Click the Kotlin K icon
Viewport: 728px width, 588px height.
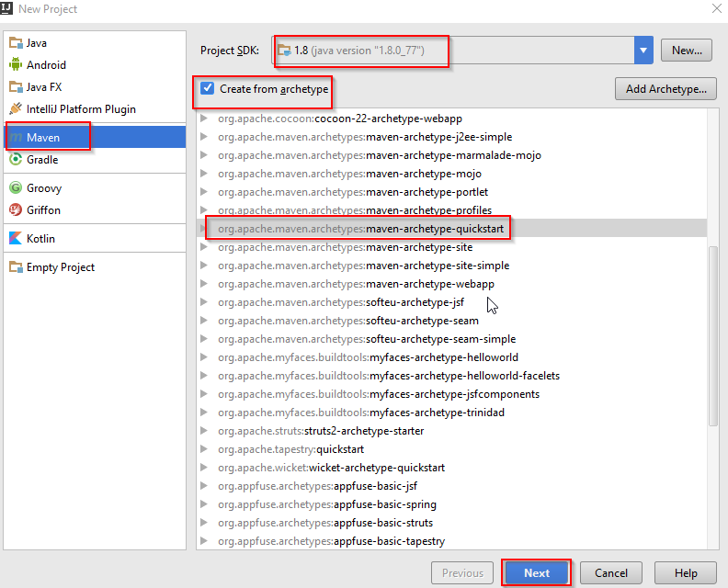point(16,238)
